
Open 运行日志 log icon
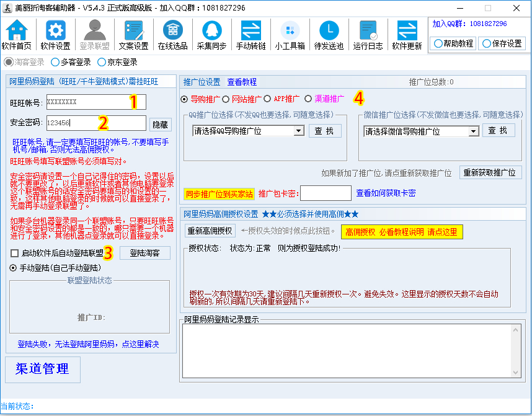tap(368, 35)
